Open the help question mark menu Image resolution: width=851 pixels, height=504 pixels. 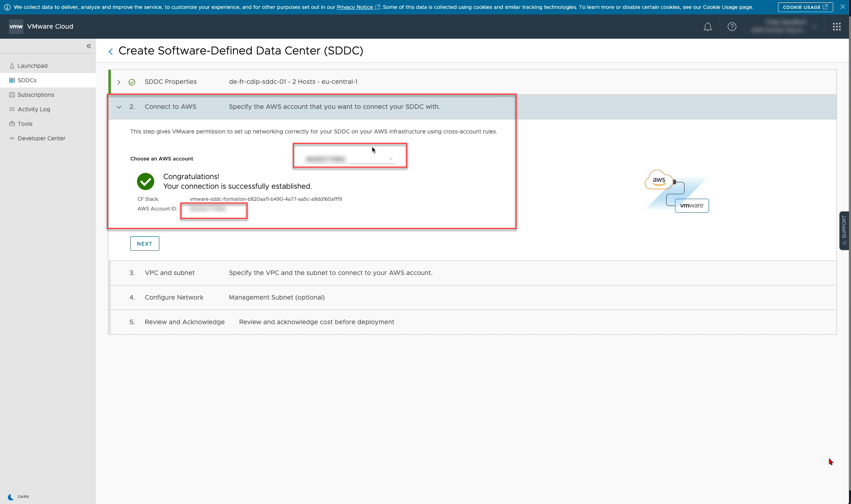point(732,27)
